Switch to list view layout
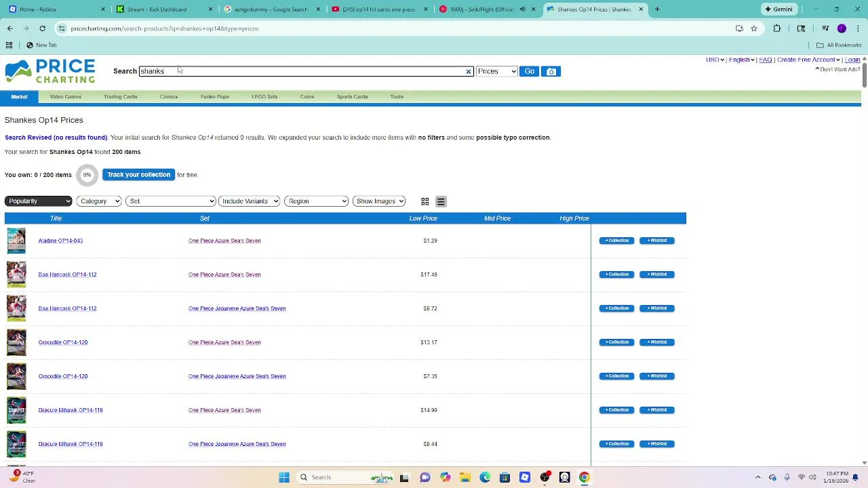The image size is (868, 488). [x=441, y=201]
